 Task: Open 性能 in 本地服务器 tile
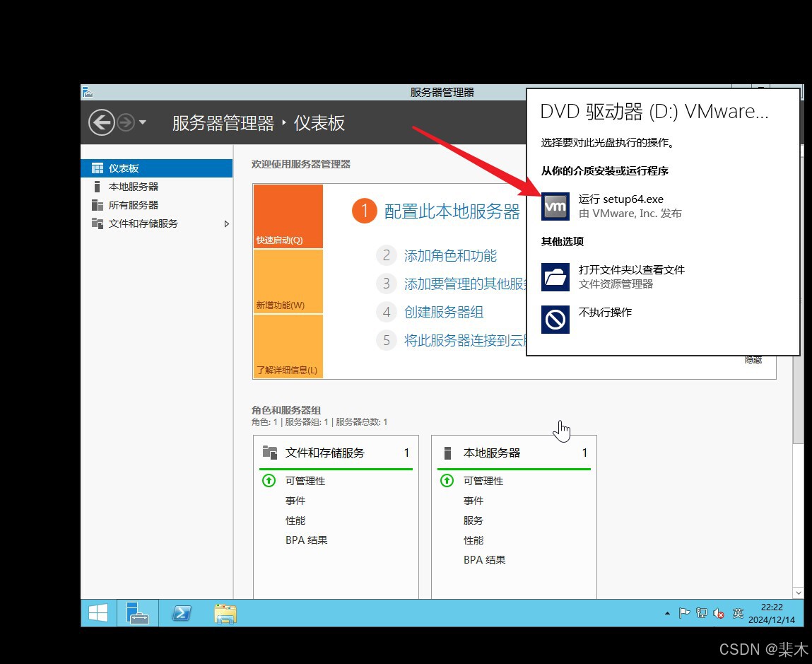pyautogui.click(x=473, y=540)
